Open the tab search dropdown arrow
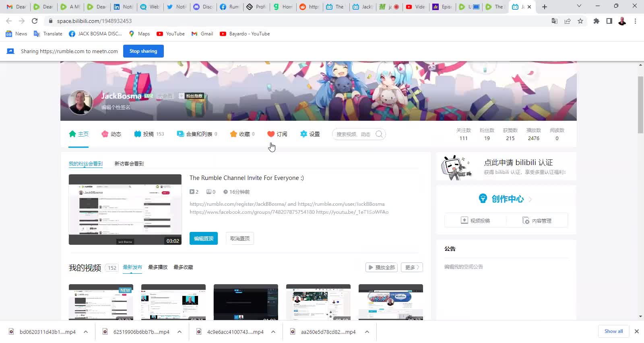This screenshot has height=343, width=644. 579,6
